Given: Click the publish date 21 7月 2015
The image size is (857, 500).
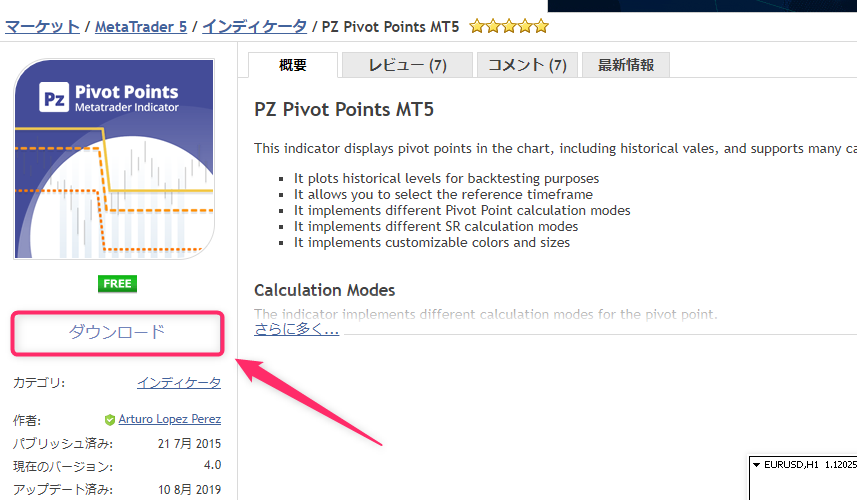Looking at the screenshot, I should 189,444.
